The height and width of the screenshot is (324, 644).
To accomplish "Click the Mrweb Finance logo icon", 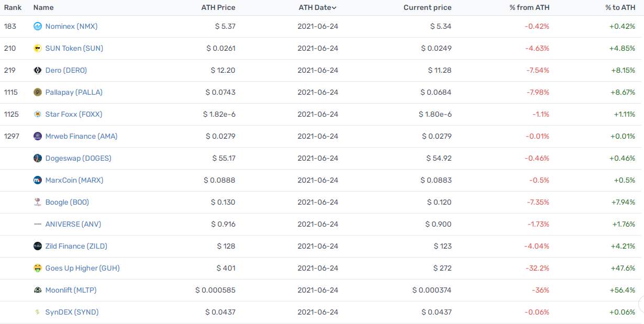I will 38,136.
